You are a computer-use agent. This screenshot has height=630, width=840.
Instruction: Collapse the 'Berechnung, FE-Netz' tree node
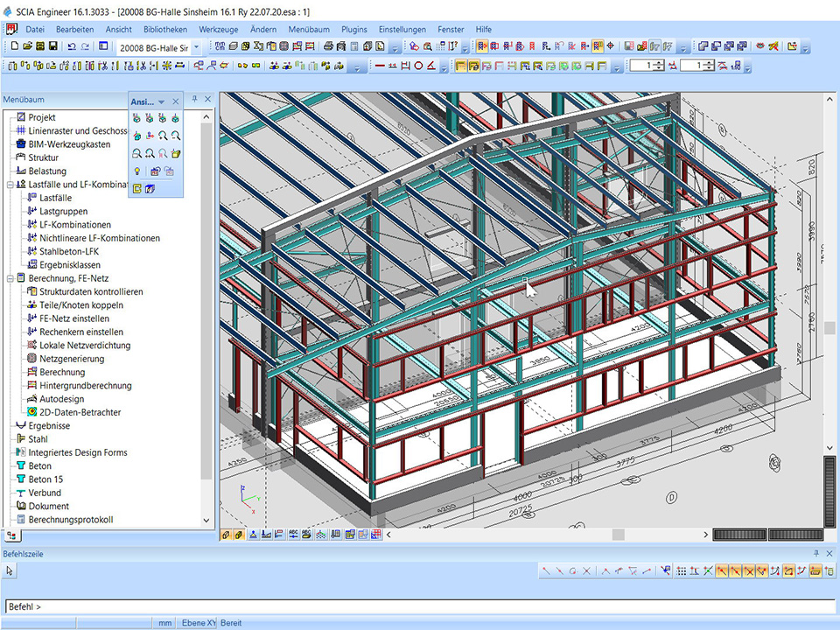click(x=10, y=278)
